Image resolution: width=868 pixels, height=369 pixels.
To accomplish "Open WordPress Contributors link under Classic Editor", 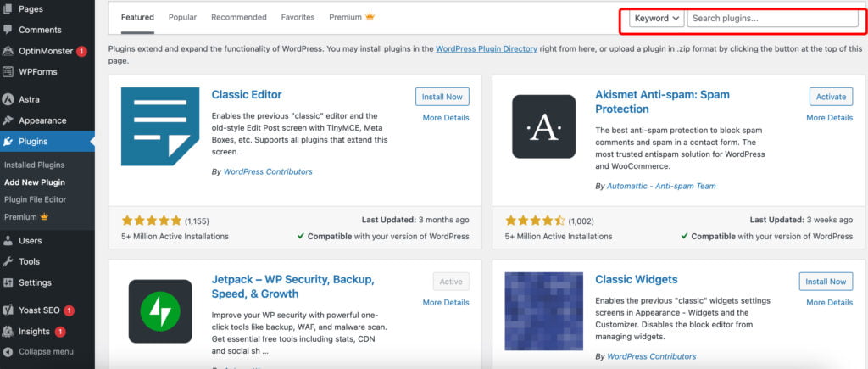I will click(268, 171).
